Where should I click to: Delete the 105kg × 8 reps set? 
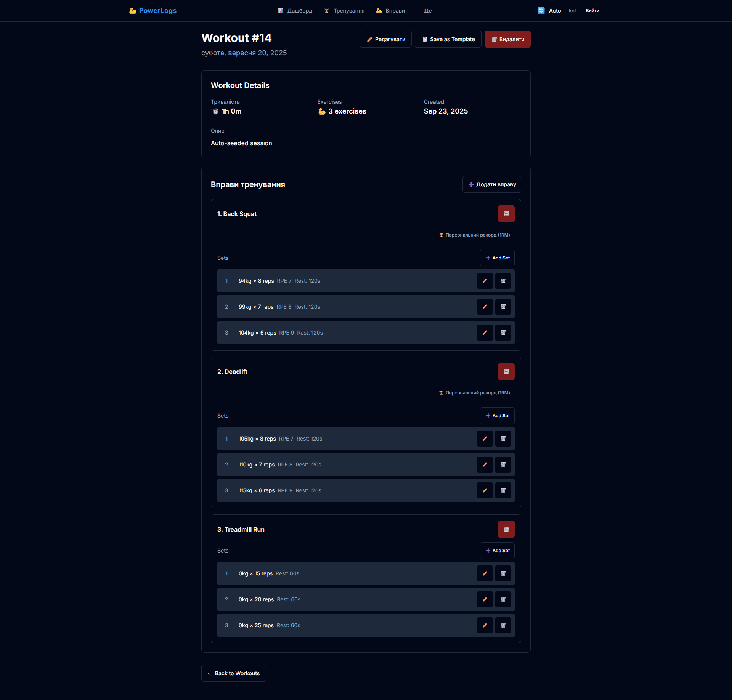[x=503, y=439]
